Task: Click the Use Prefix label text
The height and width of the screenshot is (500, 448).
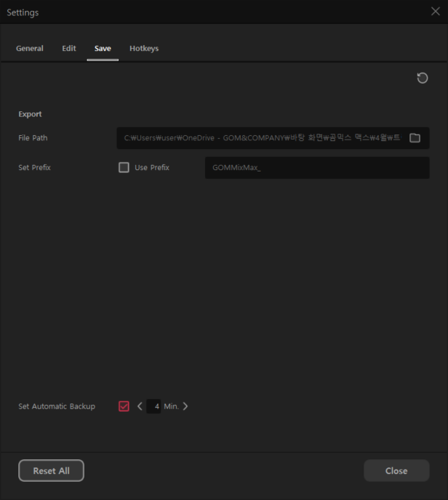Action: click(x=152, y=168)
